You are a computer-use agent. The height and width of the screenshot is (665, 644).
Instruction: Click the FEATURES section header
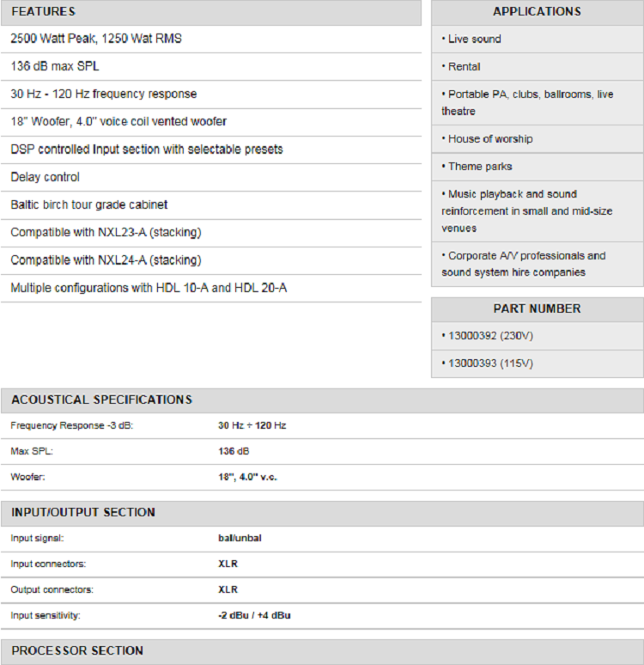tap(43, 12)
